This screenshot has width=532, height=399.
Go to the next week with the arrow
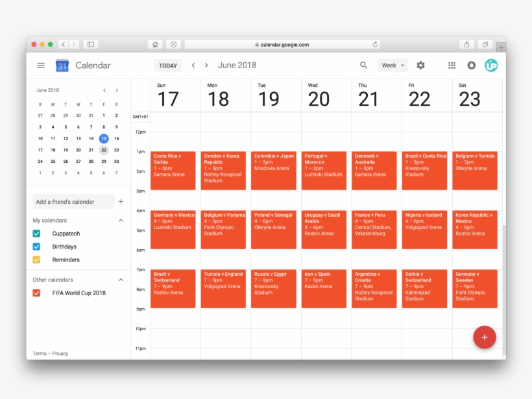point(206,65)
